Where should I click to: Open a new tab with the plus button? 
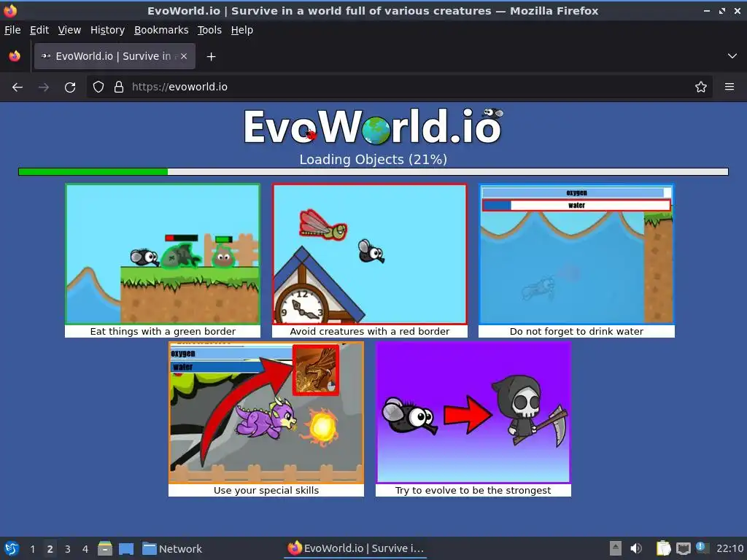(x=211, y=57)
